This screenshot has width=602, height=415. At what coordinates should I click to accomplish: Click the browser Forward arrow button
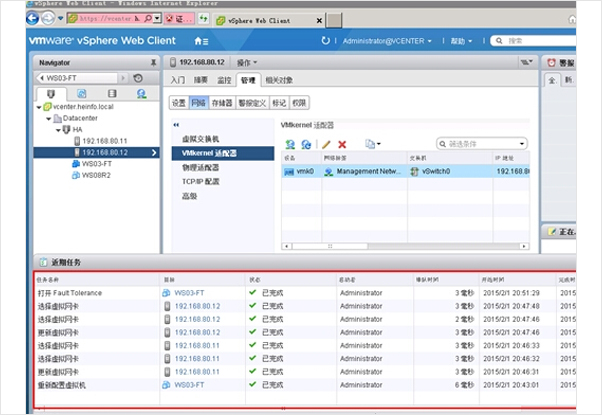[x=48, y=18]
